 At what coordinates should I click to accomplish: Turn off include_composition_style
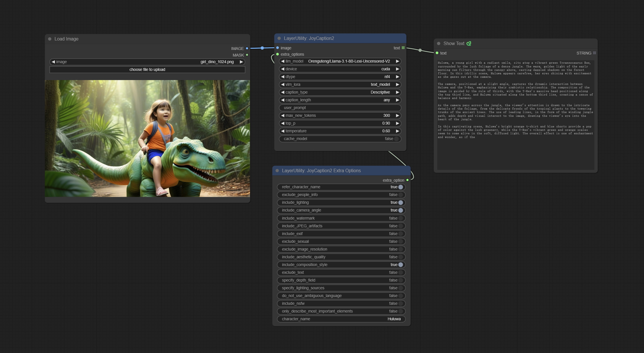[401, 265]
